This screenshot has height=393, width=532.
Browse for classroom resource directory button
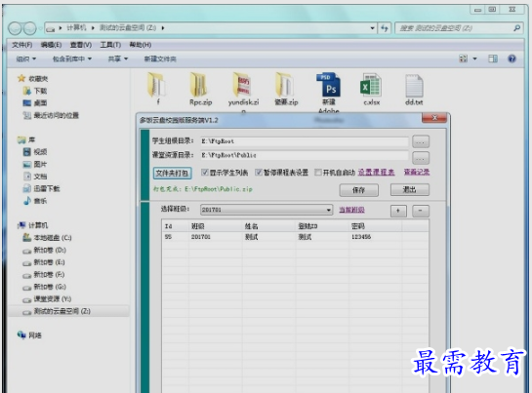click(421, 158)
